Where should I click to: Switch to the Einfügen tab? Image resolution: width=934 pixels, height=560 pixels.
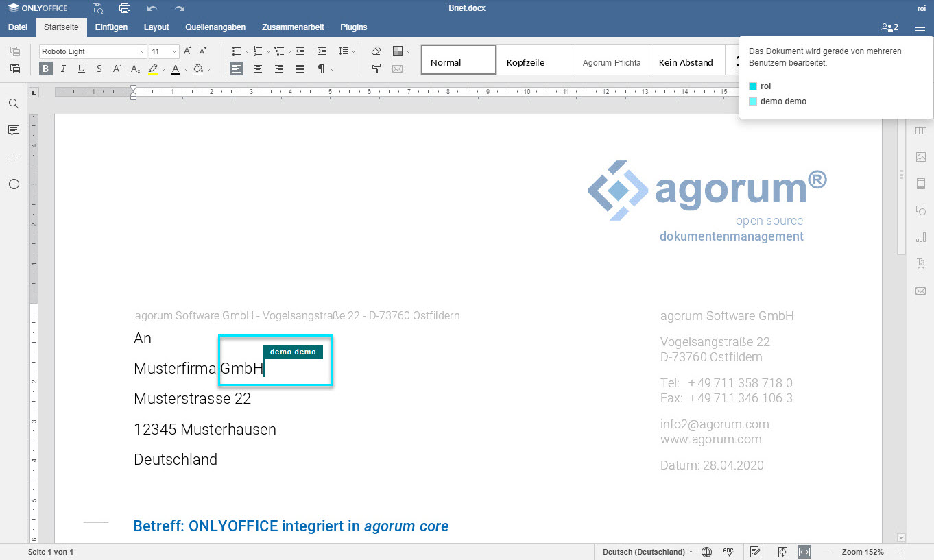tap(111, 27)
